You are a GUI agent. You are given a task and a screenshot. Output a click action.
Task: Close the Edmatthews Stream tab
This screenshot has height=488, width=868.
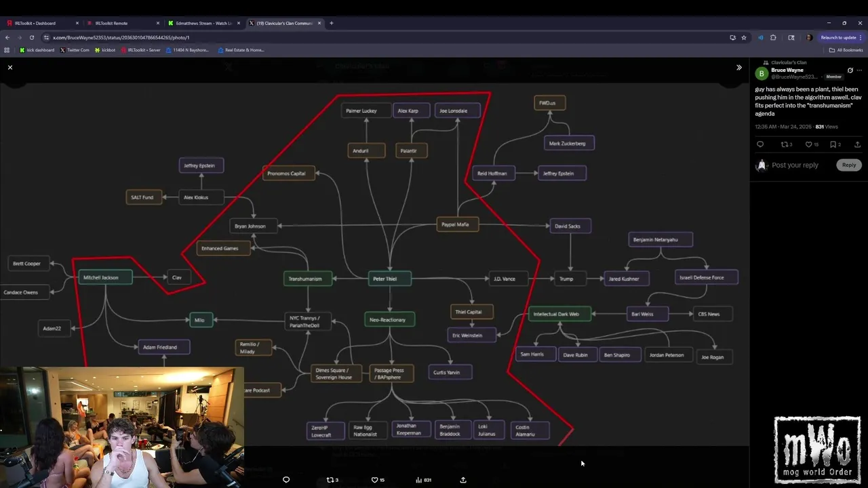[x=239, y=23]
